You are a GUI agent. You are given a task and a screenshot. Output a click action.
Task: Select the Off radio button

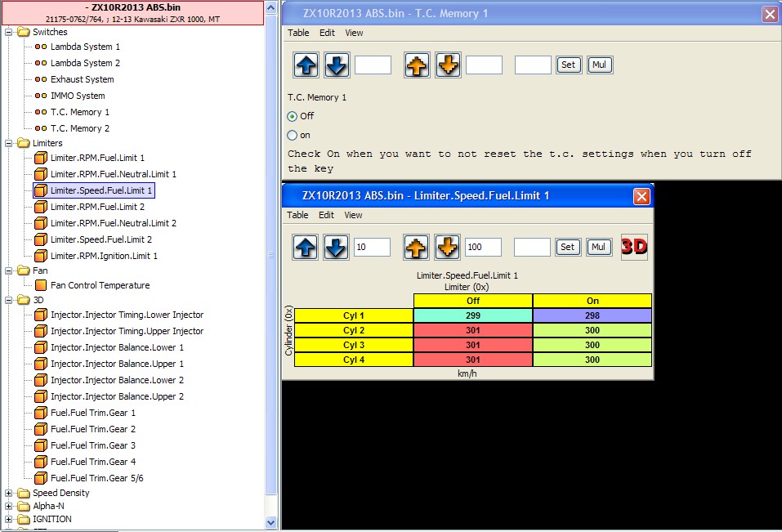pyautogui.click(x=293, y=116)
